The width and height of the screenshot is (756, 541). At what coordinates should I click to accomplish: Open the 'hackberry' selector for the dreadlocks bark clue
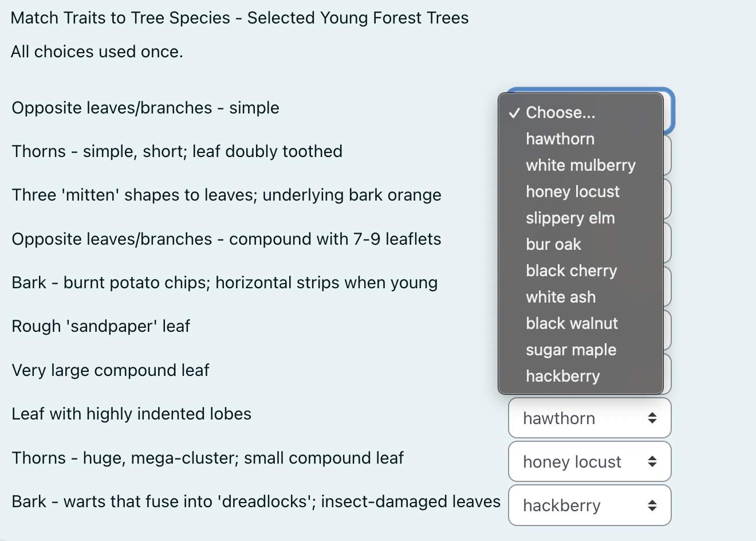click(x=589, y=505)
